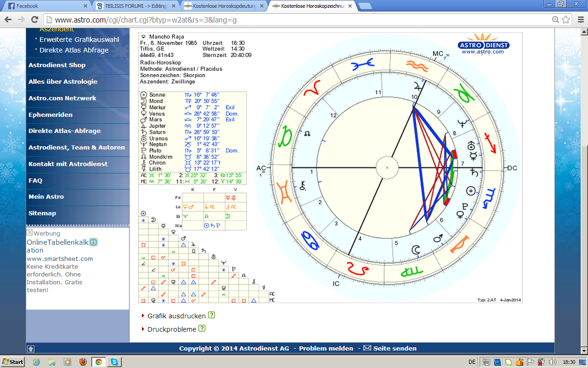588x368 pixels.
Task: Open Kontakt mit Astrodienst
Action: pos(68,164)
